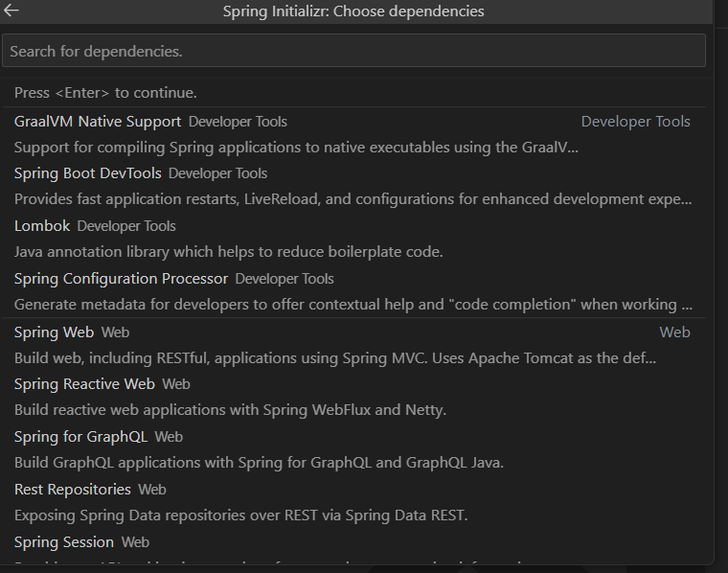Click the Lombok description 'Java annotation library' text
The height and width of the screenshot is (573, 728).
tap(228, 252)
